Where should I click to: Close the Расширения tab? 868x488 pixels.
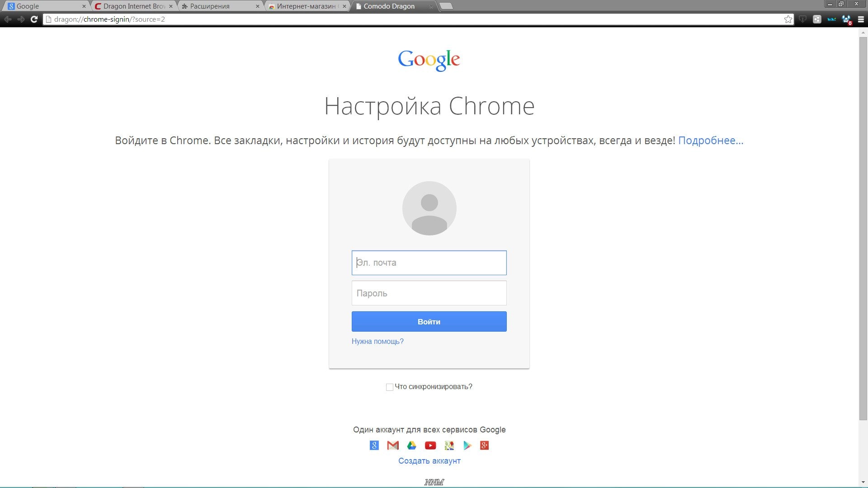pyautogui.click(x=258, y=6)
